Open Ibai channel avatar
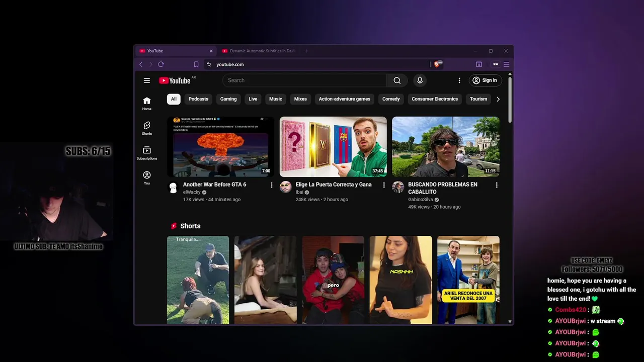Image resolution: width=644 pixels, height=362 pixels. (286, 188)
